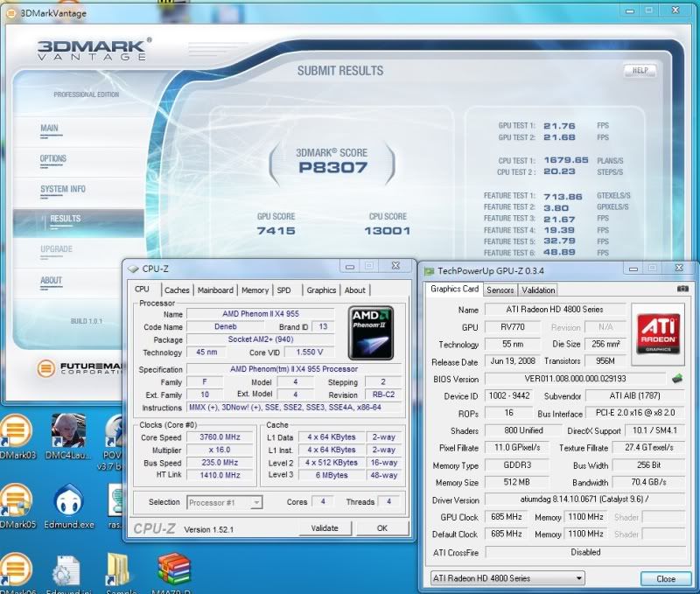This screenshot has width=700, height=594.
Task: Click the 3DMark score P8307
Action: [333, 167]
